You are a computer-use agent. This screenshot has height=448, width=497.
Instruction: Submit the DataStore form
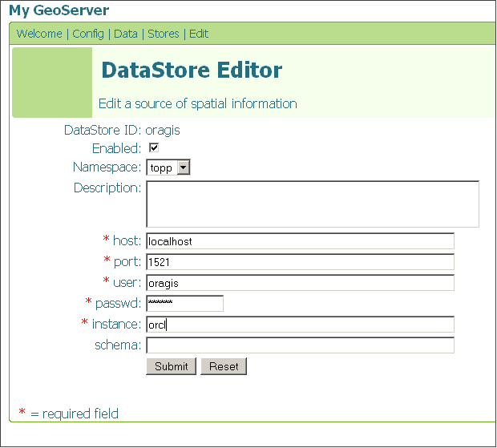(172, 366)
